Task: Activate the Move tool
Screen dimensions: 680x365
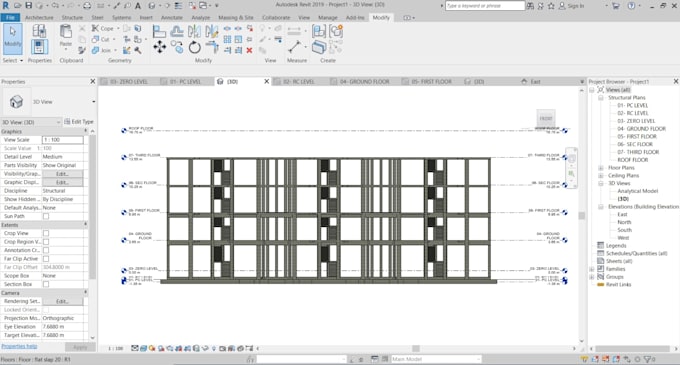Action: 159,47
